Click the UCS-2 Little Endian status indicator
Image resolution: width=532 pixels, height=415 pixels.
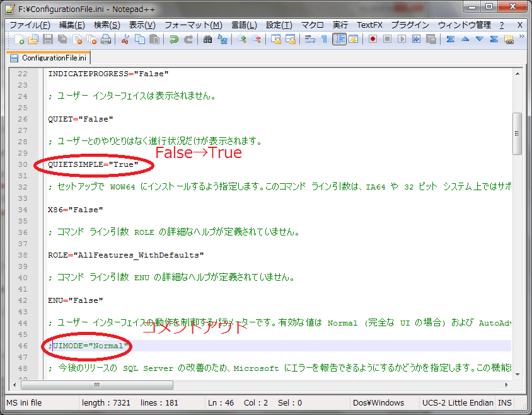[457, 402]
